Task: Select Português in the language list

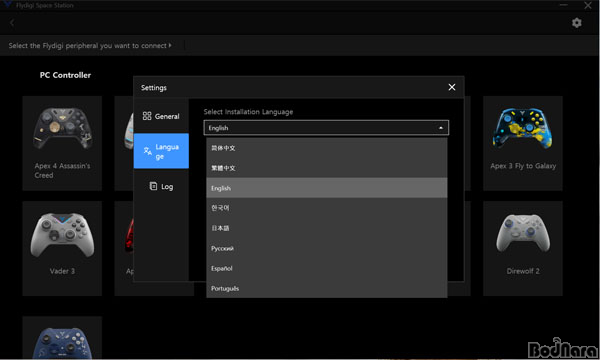Action: (326, 288)
